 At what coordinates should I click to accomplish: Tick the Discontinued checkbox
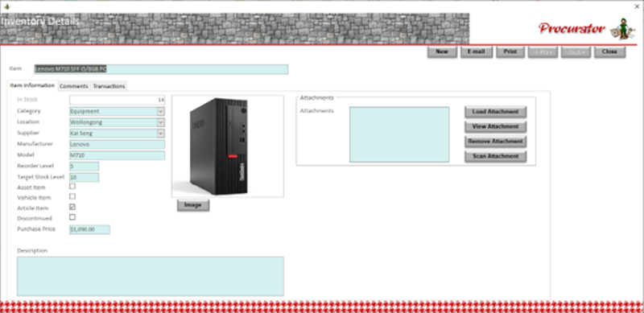pos(72,217)
